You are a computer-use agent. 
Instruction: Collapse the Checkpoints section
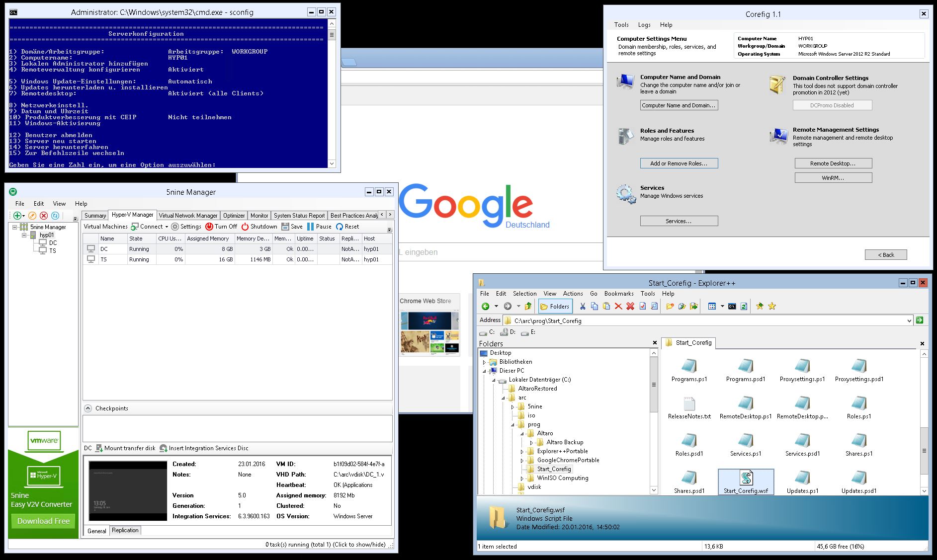point(88,408)
